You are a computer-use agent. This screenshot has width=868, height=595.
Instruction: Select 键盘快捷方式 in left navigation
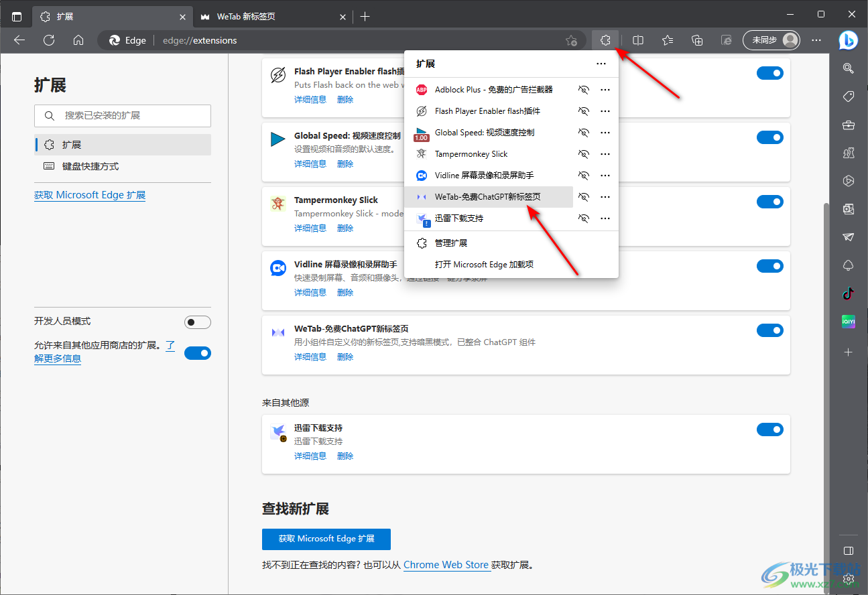point(123,166)
